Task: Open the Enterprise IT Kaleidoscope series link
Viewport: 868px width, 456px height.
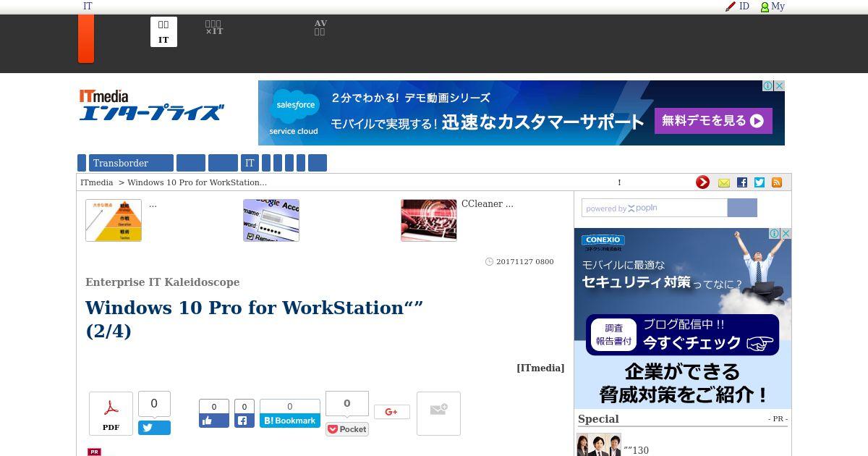Action: pos(162,282)
